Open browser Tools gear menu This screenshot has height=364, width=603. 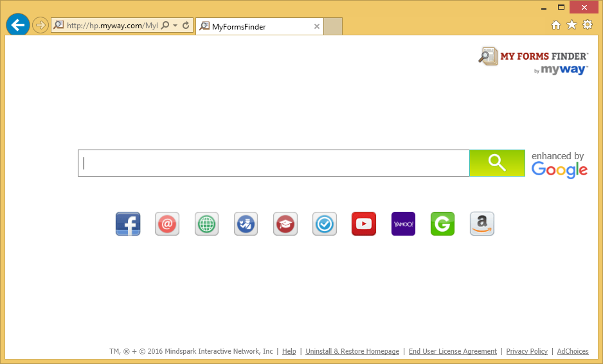point(588,25)
